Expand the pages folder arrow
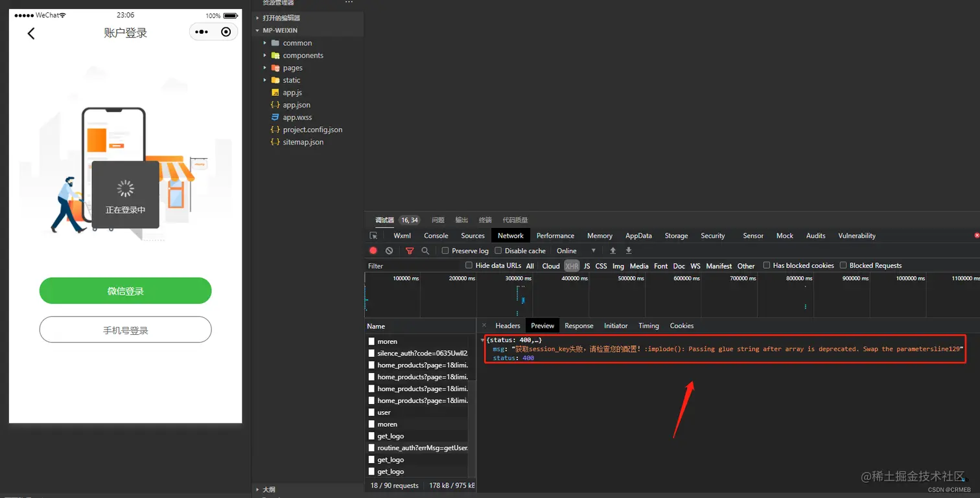 coord(264,67)
